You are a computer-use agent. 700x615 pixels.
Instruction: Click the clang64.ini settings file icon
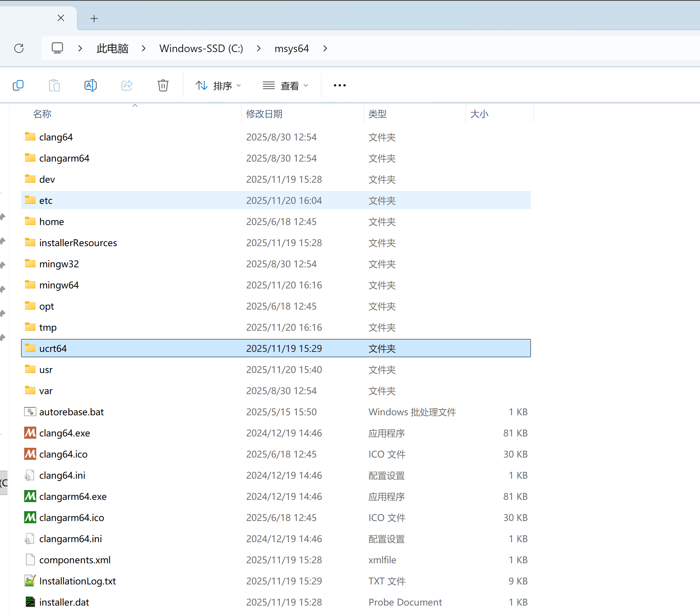29,475
